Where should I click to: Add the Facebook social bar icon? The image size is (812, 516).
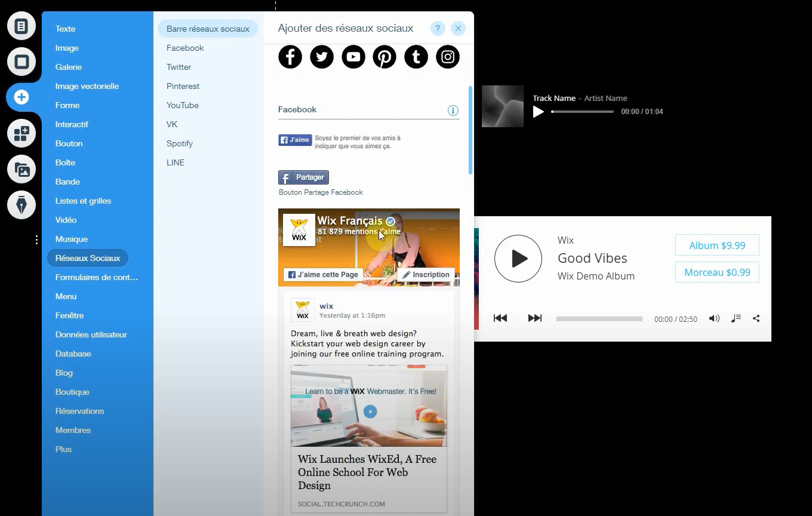[290, 57]
